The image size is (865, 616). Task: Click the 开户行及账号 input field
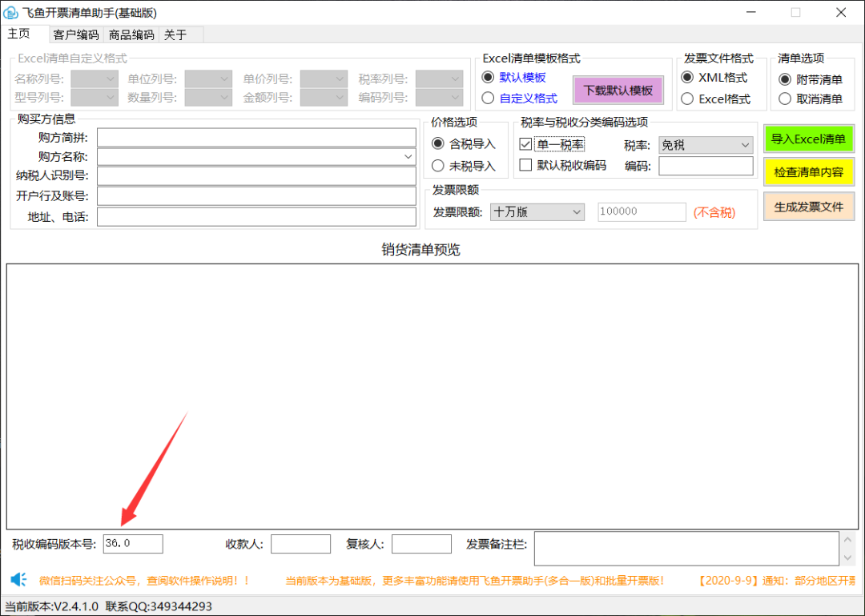click(x=256, y=196)
